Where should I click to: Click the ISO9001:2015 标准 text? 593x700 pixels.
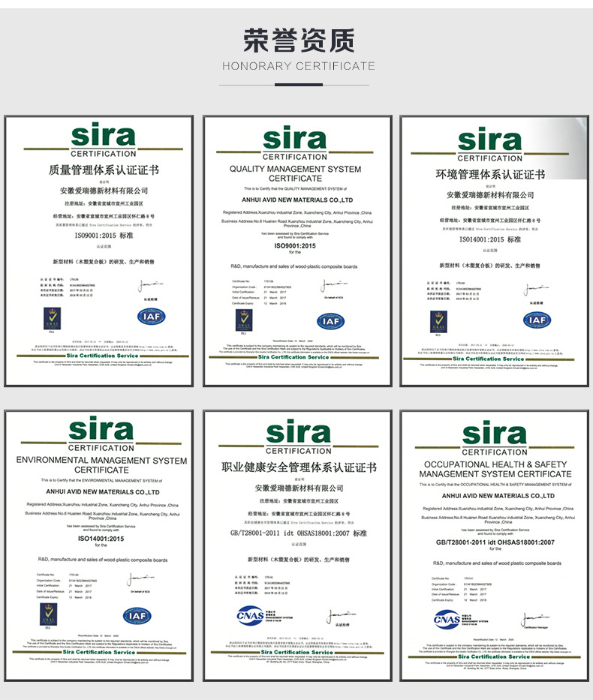pyautogui.click(x=104, y=236)
